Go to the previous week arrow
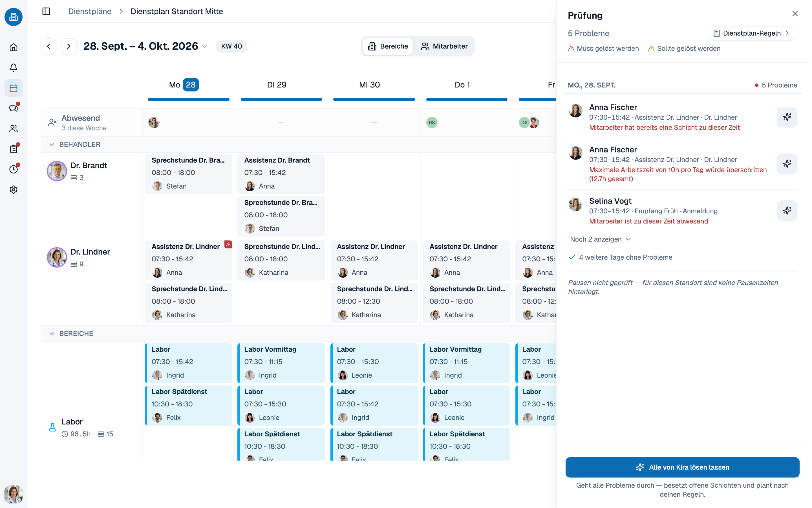The width and height of the screenshot is (812, 508). click(49, 46)
